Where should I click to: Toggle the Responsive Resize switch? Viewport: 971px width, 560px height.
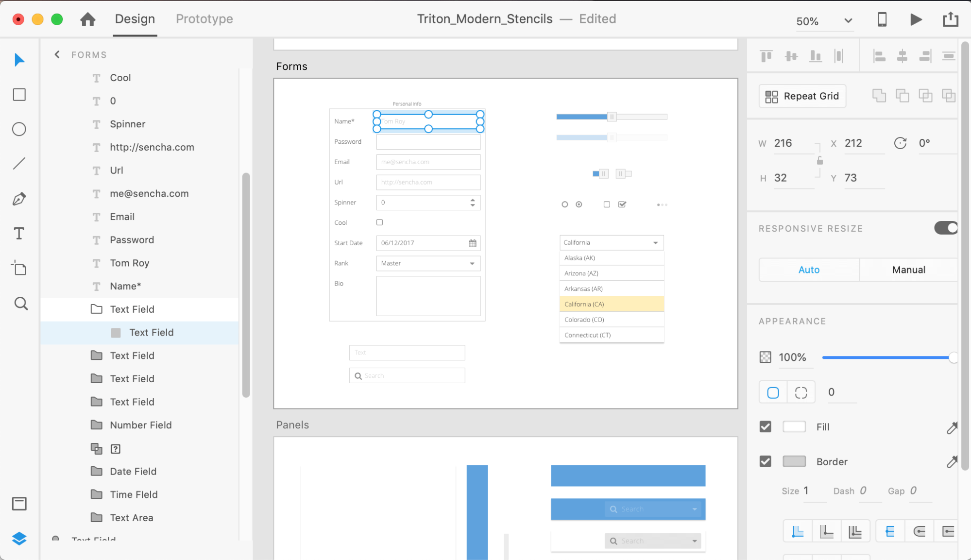point(946,228)
